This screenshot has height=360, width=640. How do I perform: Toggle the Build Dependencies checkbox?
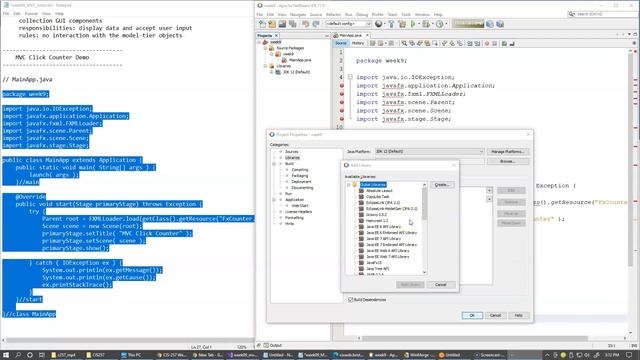[x=351, y=300]
